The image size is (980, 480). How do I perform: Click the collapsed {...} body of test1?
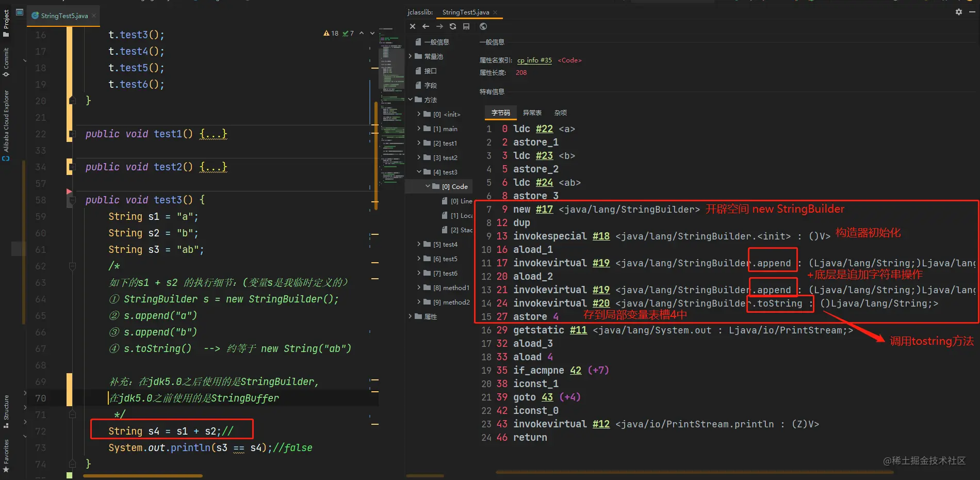click(214, 134)
